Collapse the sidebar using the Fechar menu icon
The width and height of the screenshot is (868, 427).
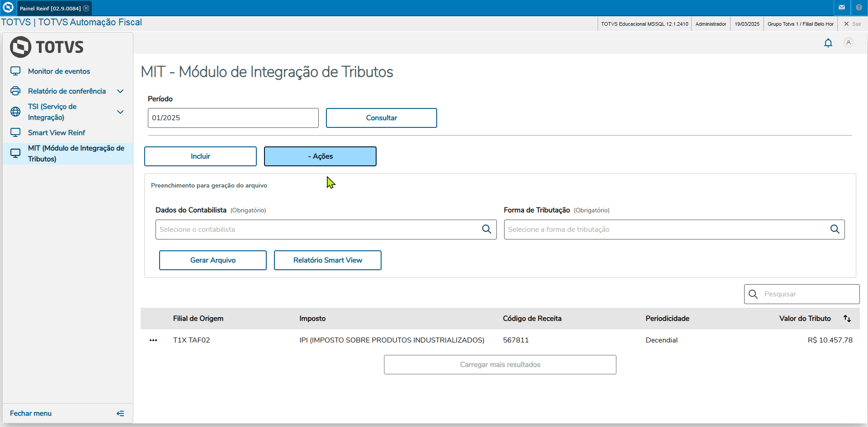click(120, 413)
